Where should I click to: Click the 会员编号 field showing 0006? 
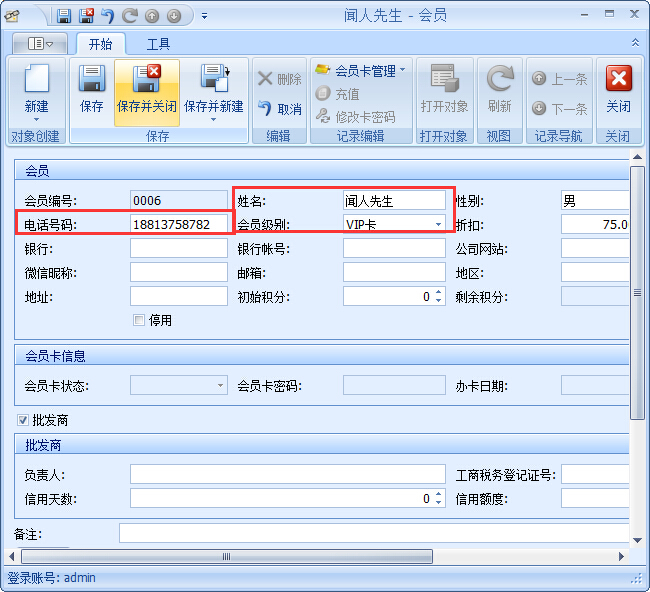[179, 201]
